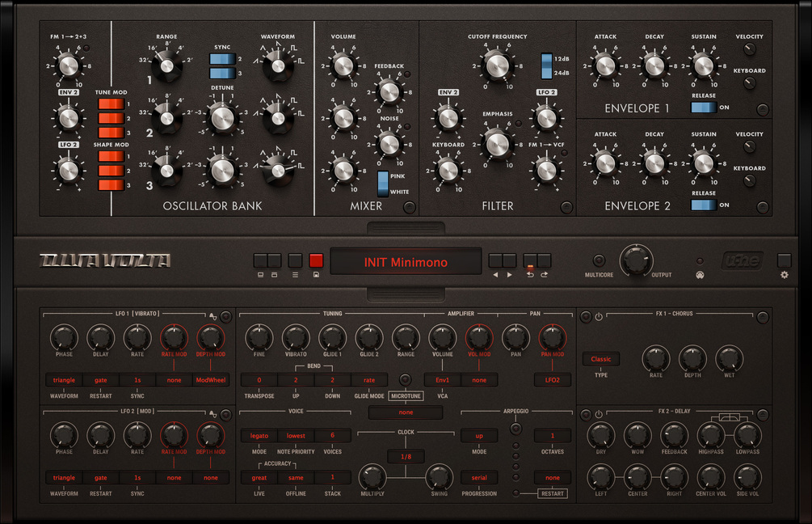Open the note priority 'lowest' selector
This screenshot has height=524, width=812.
296,436
